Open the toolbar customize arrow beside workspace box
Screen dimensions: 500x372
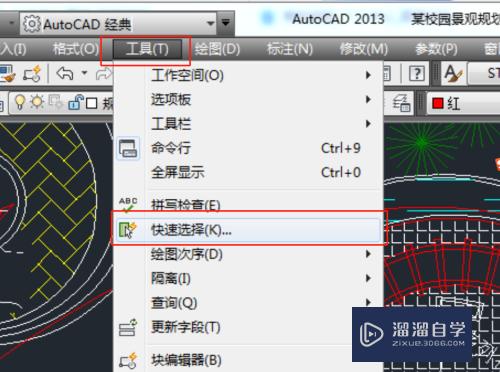pos(226,23)
